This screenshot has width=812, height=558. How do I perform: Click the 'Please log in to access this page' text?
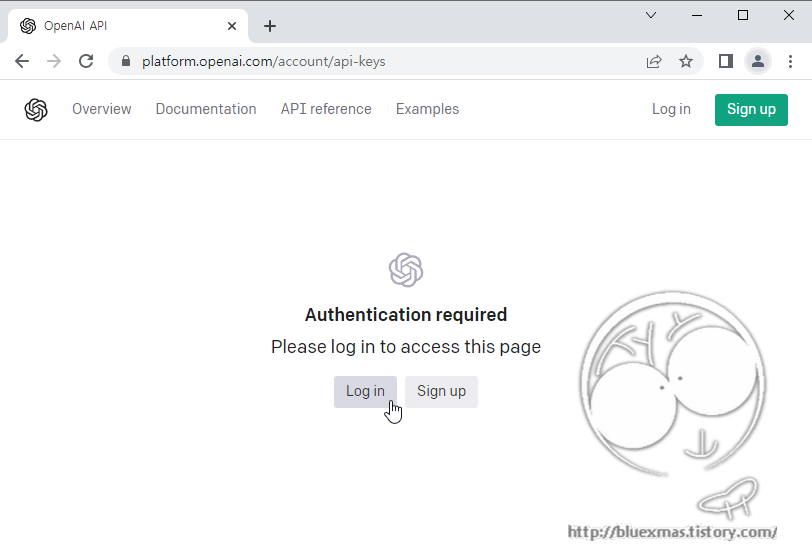click(x=406, y=347)
